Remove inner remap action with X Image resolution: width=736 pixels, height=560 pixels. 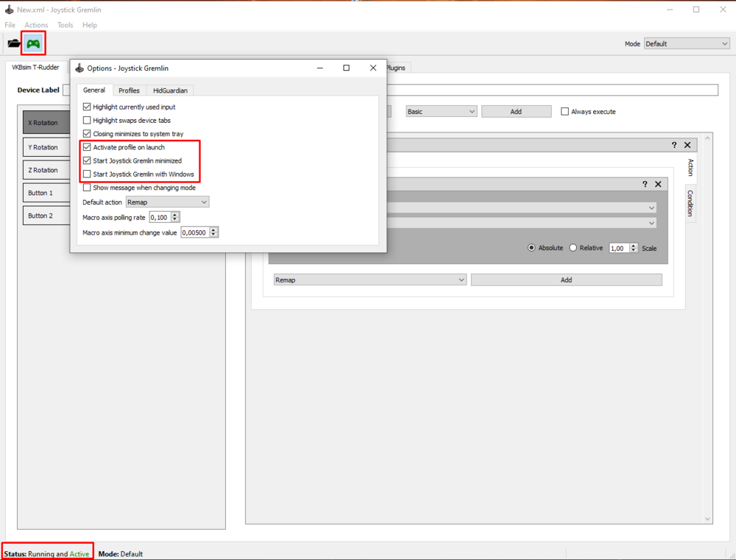point(658,184)
